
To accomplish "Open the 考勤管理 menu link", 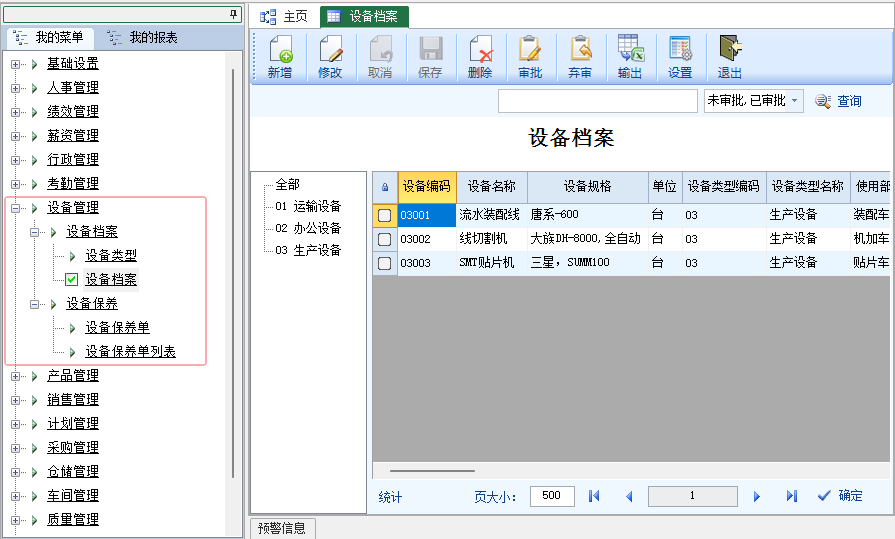I will point(73,183).
